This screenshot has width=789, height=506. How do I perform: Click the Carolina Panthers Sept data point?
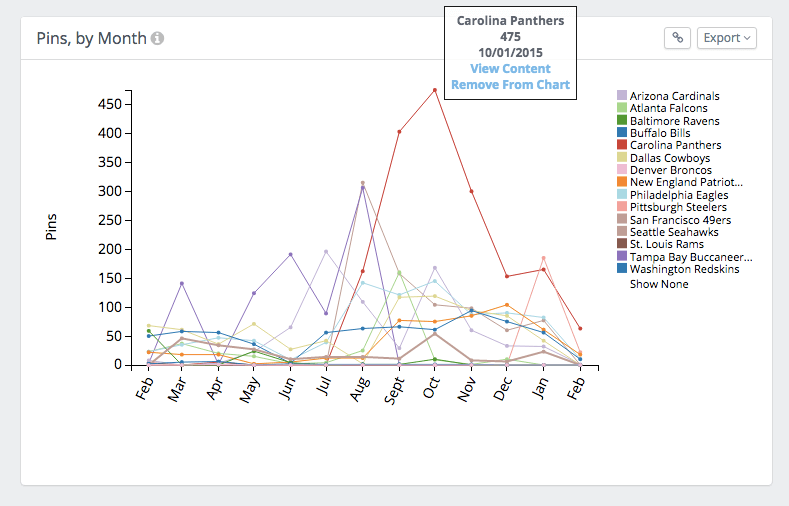399,132
